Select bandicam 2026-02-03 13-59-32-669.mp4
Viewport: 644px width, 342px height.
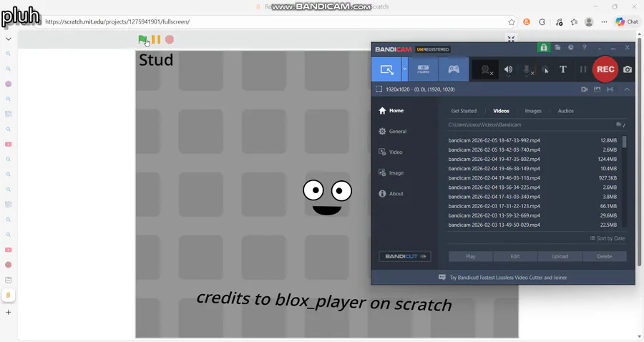(532, 216)
